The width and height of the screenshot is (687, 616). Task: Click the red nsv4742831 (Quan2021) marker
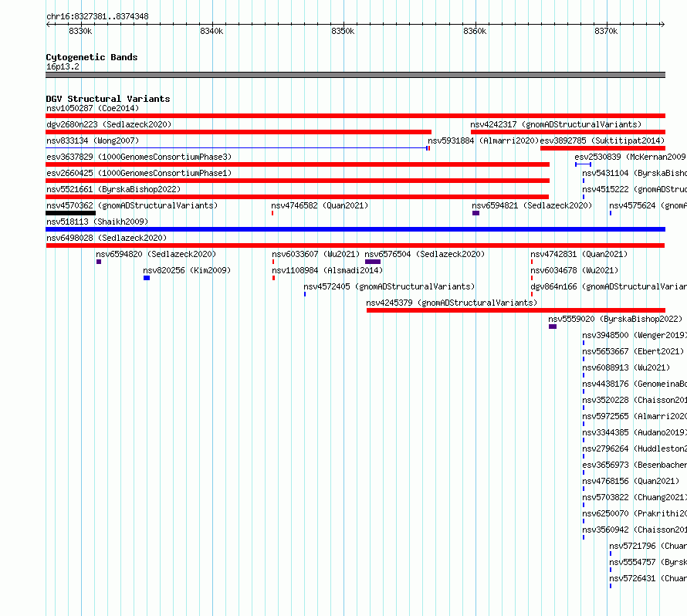click(x=532, y=262)
